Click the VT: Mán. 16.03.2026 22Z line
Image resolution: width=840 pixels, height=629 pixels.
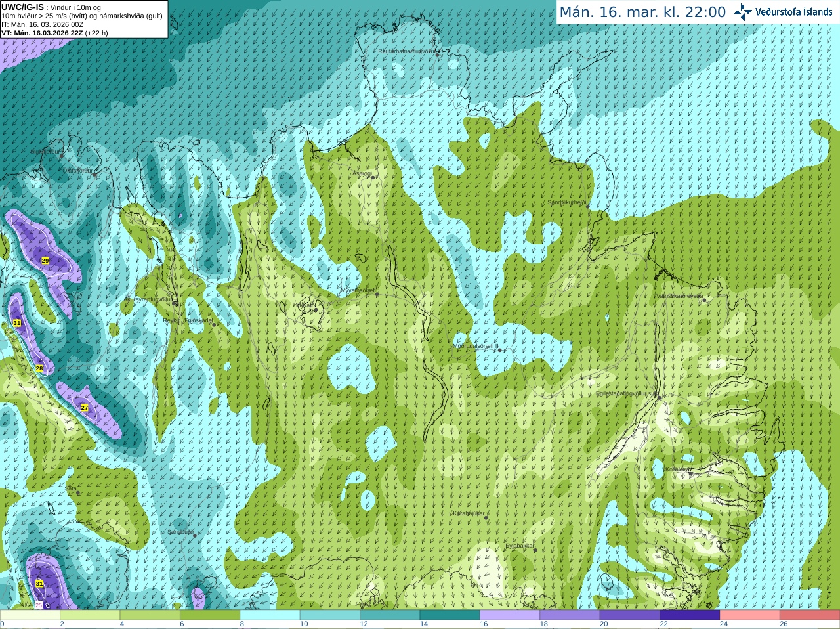click(x=54, y=33)
